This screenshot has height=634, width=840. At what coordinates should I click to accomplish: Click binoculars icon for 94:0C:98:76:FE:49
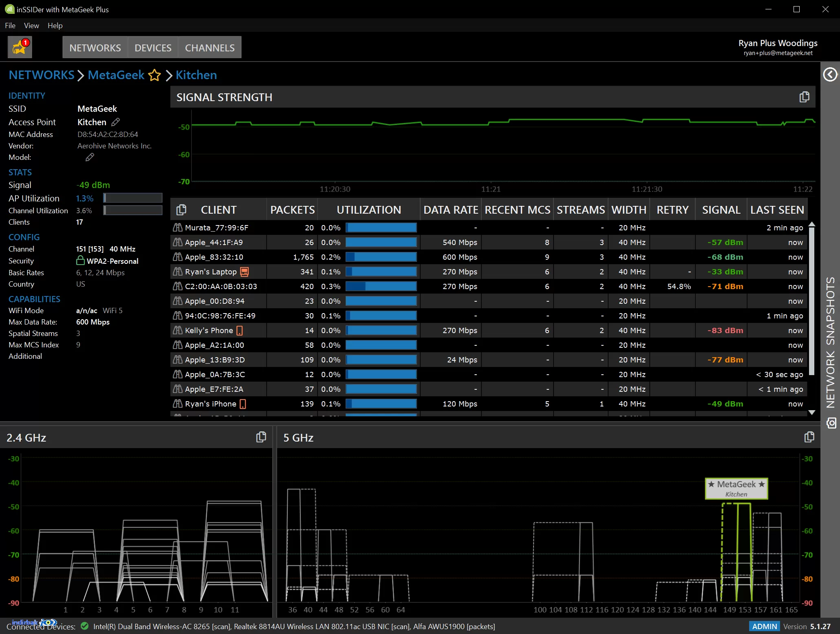177,316
